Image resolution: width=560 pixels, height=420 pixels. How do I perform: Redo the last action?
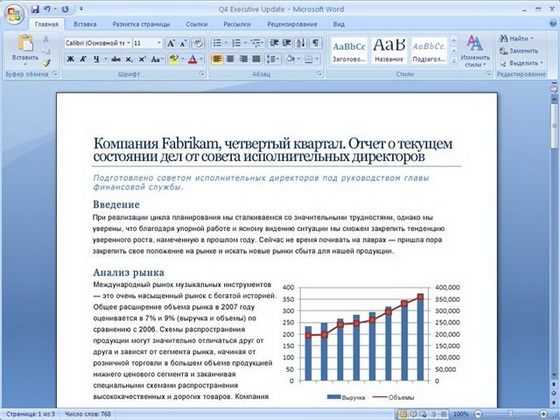(65, 9)
